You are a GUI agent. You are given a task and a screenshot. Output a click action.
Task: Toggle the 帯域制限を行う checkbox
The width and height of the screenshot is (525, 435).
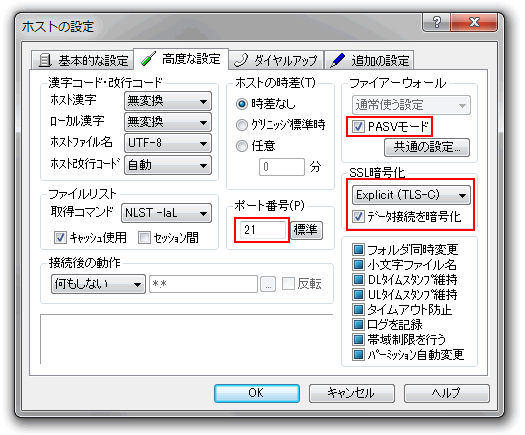[x=358, y=340]
